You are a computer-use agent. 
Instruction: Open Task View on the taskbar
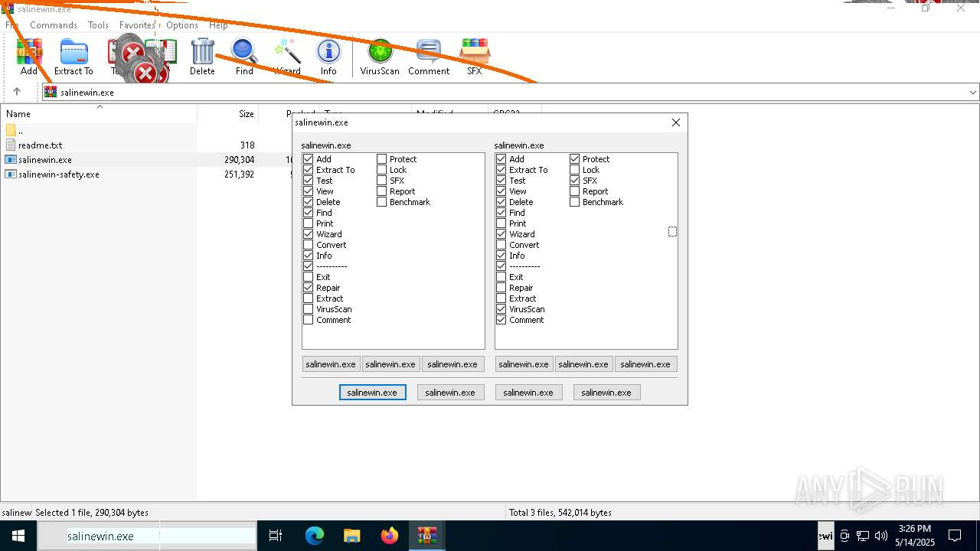(276, 536)
